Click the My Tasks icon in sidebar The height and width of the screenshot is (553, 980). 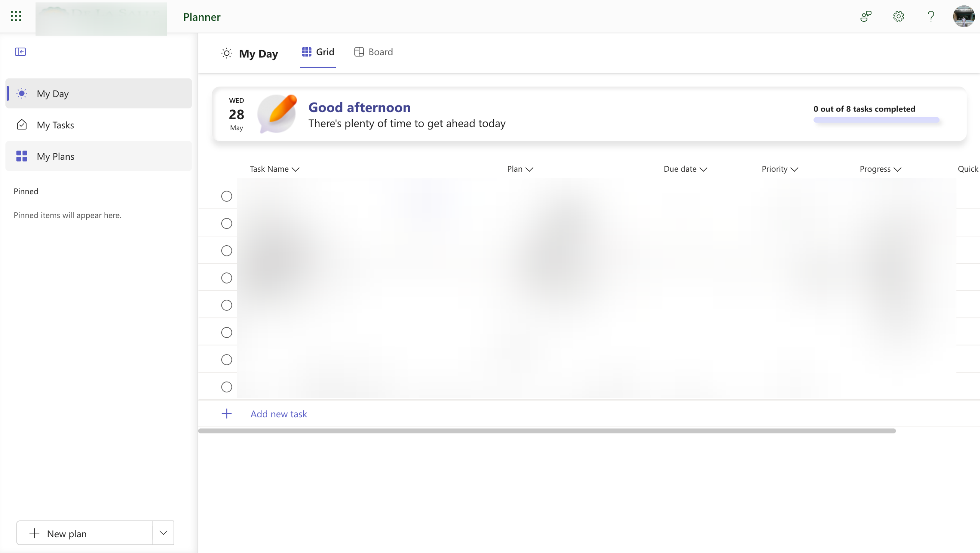pos(22,125)
